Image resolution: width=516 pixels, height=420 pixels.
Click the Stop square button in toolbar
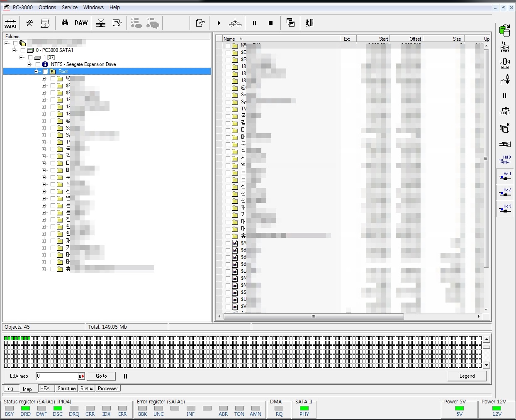point(270,23)
